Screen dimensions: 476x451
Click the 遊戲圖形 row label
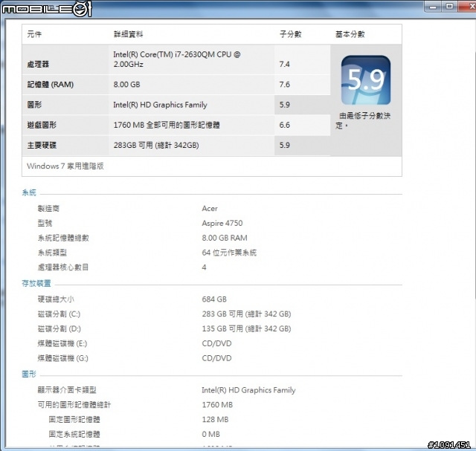[x=42, y=125]
